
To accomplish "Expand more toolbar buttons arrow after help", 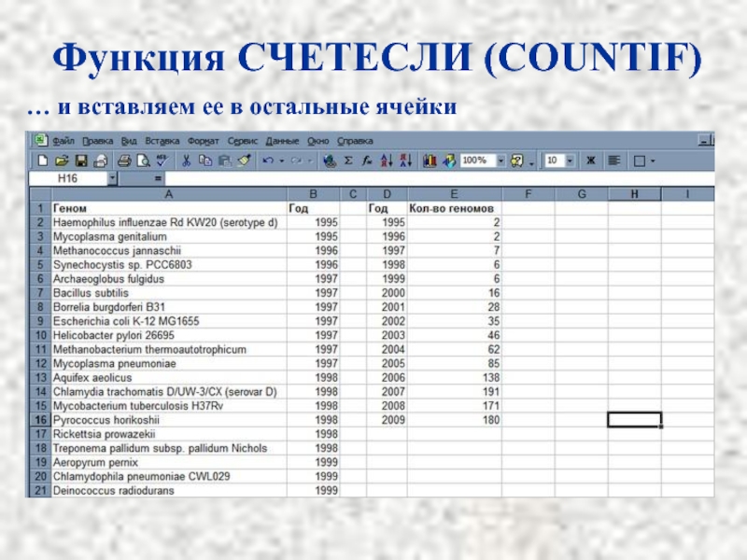I will (x=531, y=163).
